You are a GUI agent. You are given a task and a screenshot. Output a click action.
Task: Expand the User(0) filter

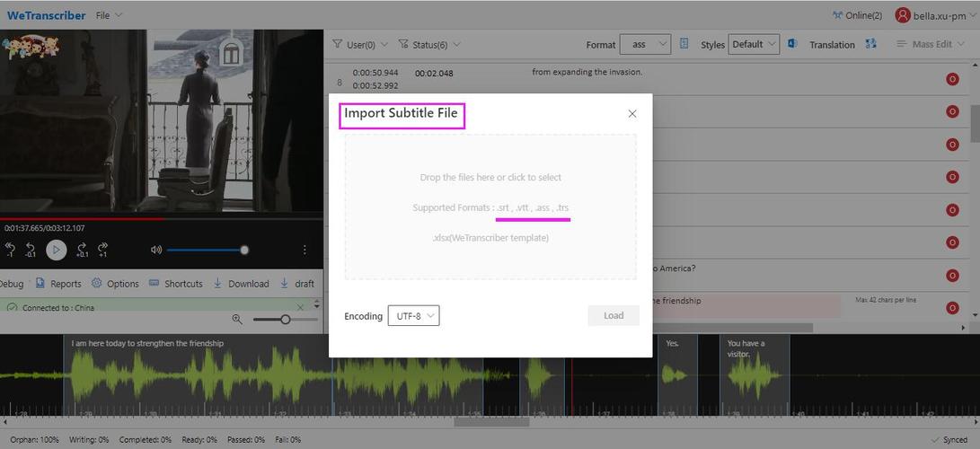click(x=360, y=44)
